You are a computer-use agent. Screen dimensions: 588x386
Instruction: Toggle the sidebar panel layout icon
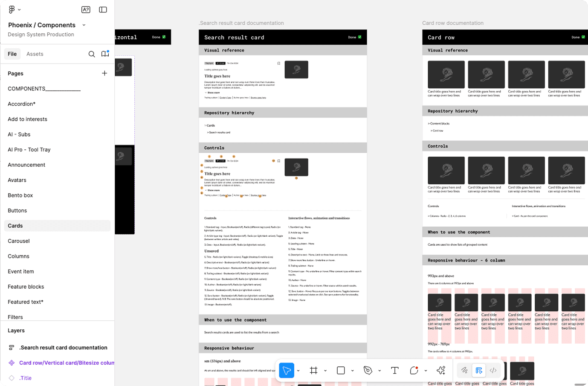point(103,9)
